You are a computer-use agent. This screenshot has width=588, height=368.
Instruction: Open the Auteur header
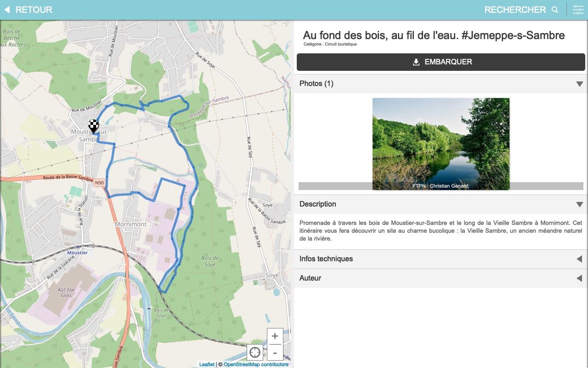441,278
